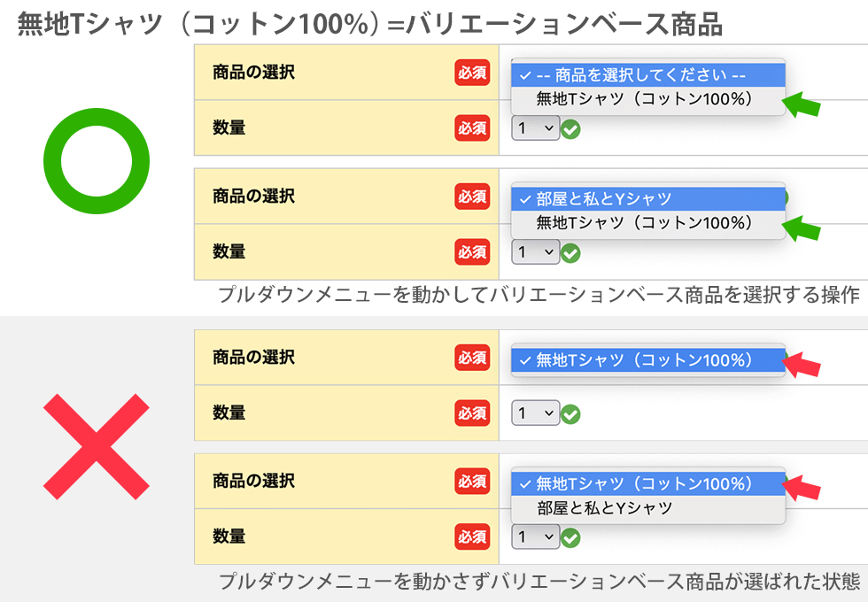Click the red arrow in bottom form
Viewport: 868px width, 602px height.
tap(801, 488)
